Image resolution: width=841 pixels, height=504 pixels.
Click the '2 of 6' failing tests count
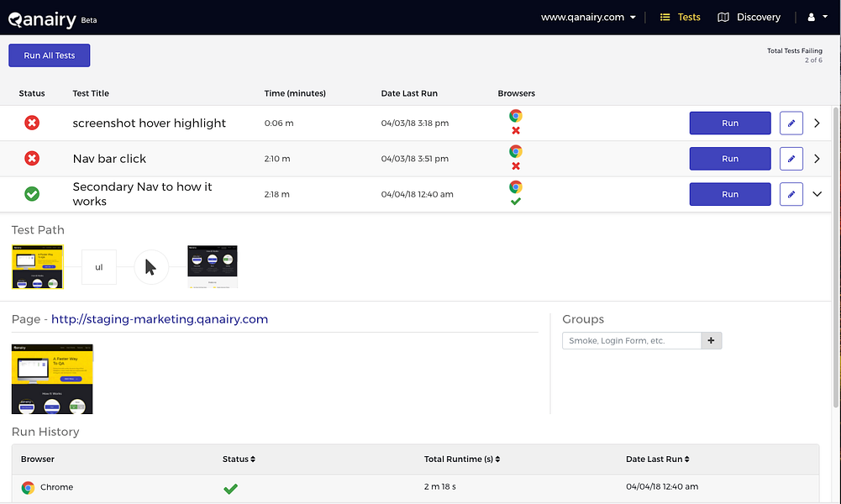[813, 60]
